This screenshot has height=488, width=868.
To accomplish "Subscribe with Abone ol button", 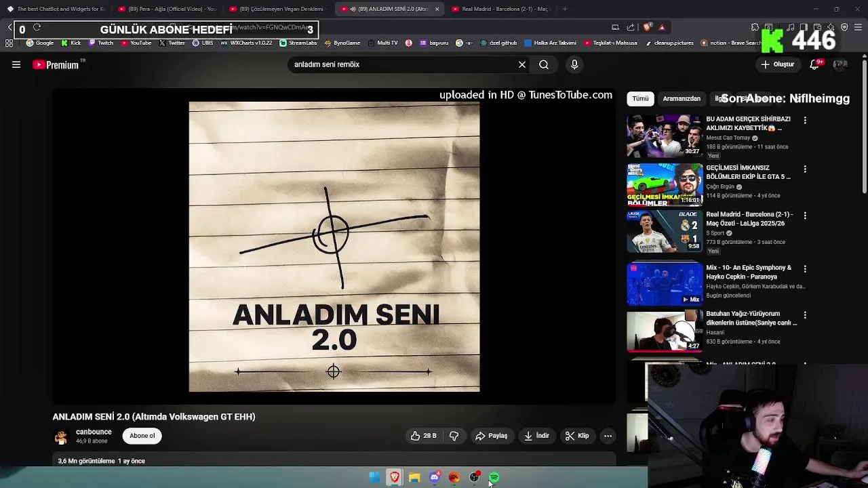I will pos(142,436).
